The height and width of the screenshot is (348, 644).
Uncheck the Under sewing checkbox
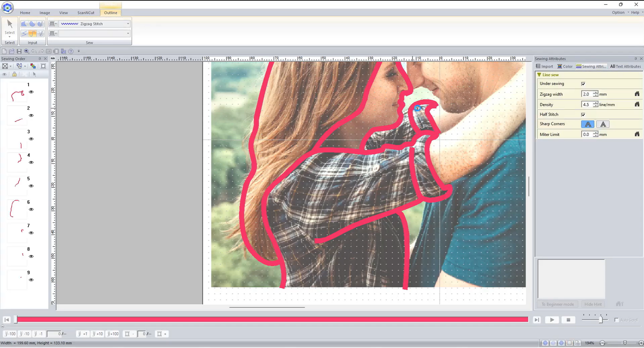(x=583, y=84)
